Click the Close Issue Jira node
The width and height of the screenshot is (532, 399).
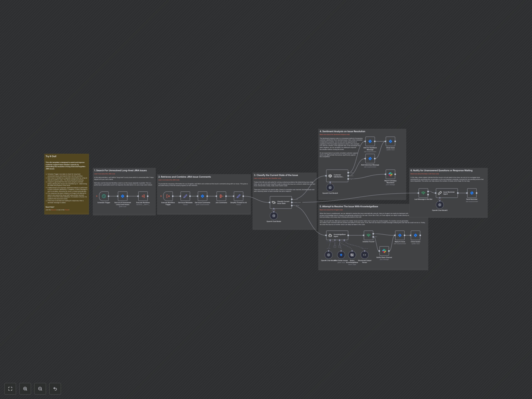pyautogui.click(x=390, y=141)
